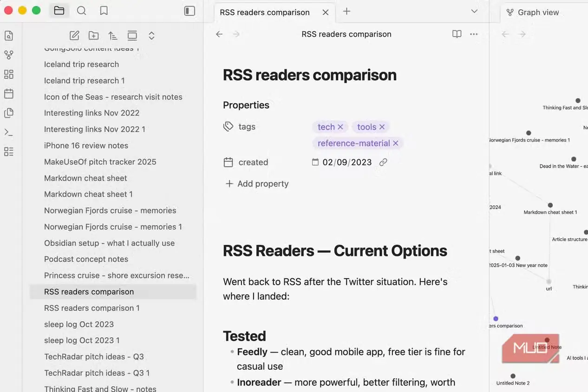Open the tab list dropdown chevron
Viewport: 588px width, 392px height.
[x=474, y=11]
